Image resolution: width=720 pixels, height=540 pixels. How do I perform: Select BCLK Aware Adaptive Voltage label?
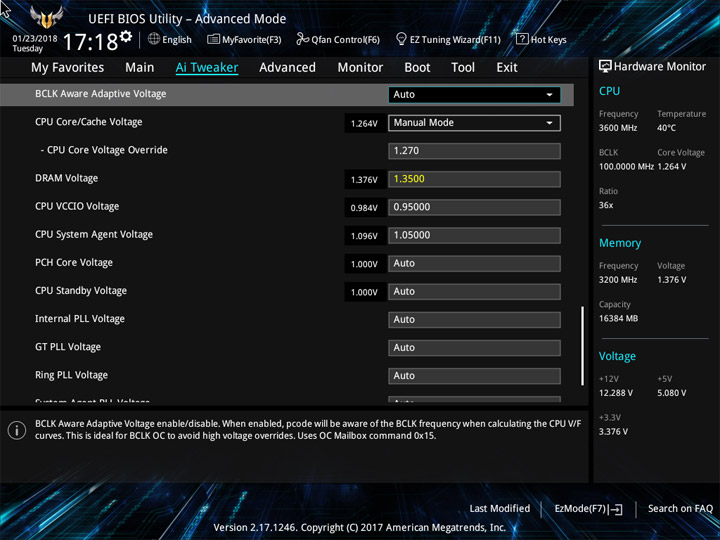(x=101, y=94)
